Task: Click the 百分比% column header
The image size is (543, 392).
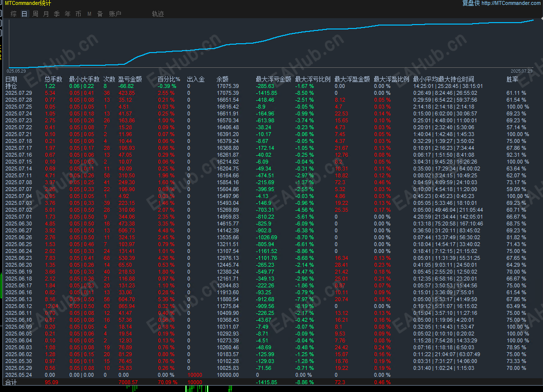Action: [169, 79]
